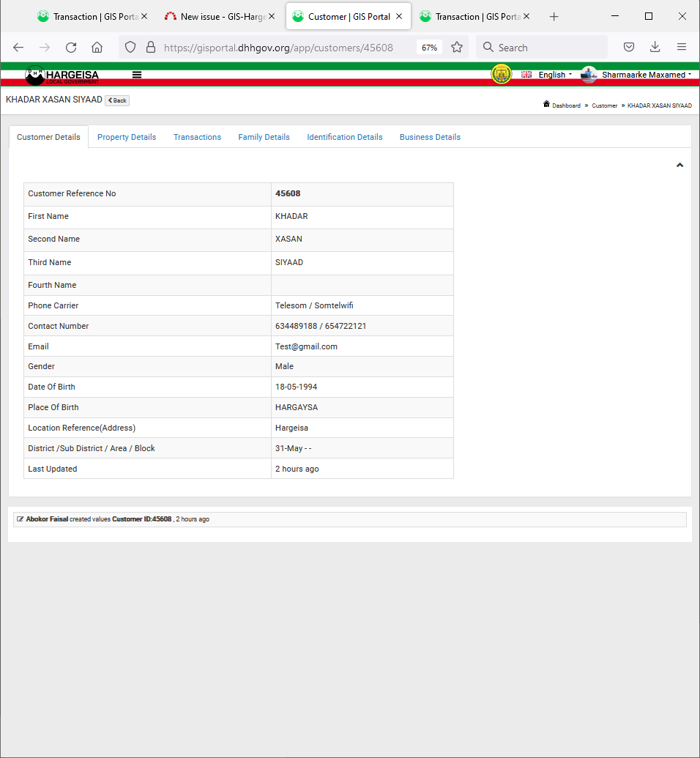Open tracking protection shield icon
This screenshot has width=700, height=758.
[130, 48]
